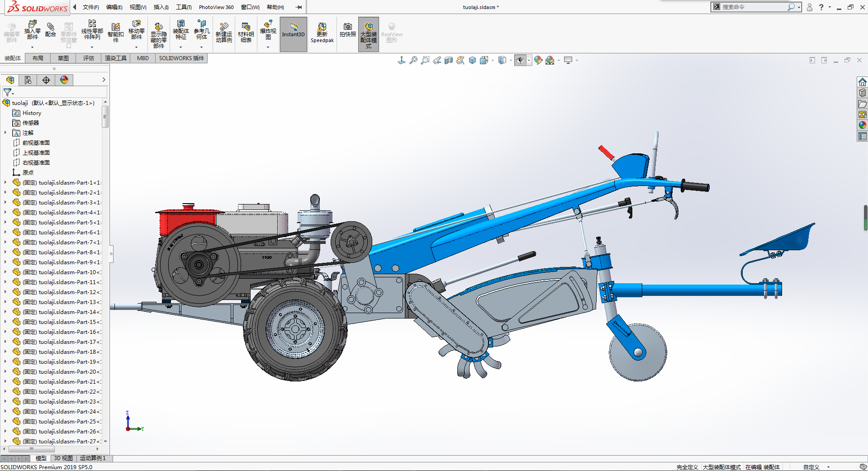The width and height of the screenshot is (868, 471).
Task: Open the 爆炸视图 dropdown arrow
Action: point(268,48)
